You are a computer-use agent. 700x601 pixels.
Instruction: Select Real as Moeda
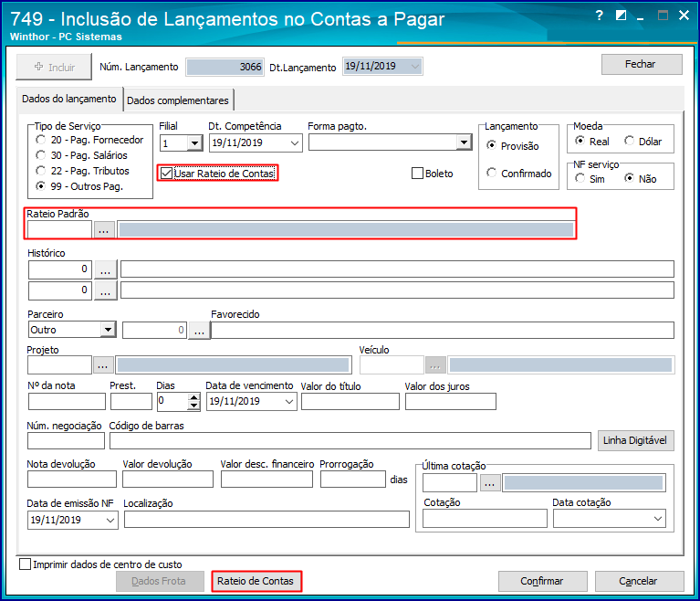[x=580, y=141]
